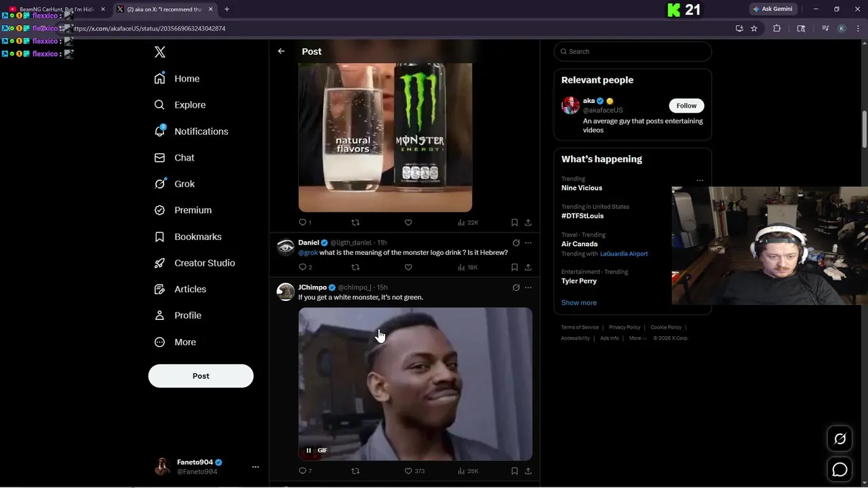Click the @grok mention link
Screen dimensions: 868x488
[x=308, y=253]
